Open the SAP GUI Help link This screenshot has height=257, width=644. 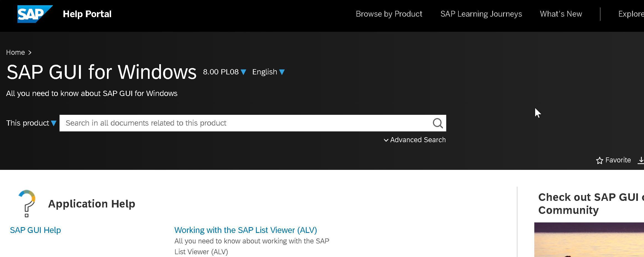35,230
